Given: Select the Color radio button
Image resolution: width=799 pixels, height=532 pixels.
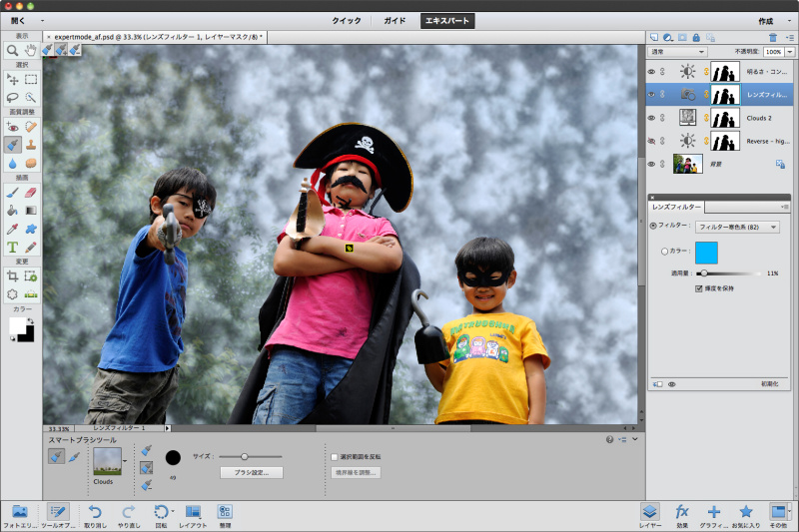Looking at the screenshot, I should tap(664, 251).
